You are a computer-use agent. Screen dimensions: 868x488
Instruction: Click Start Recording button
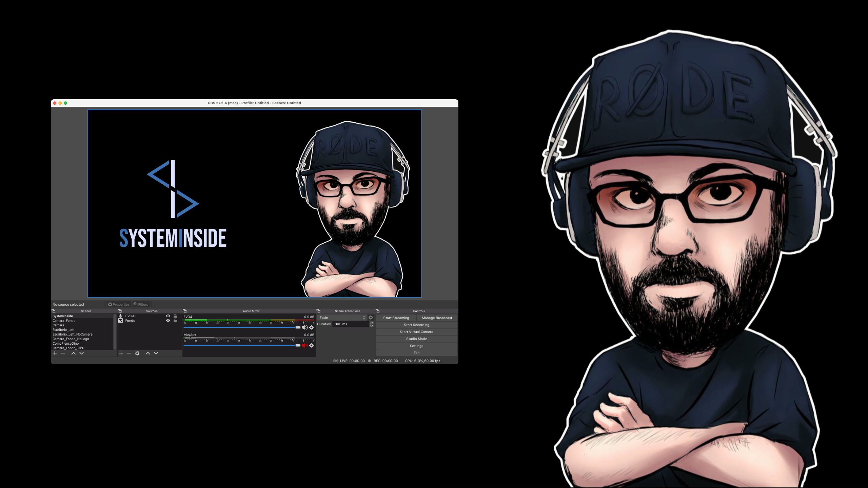[x=416, y=325]
